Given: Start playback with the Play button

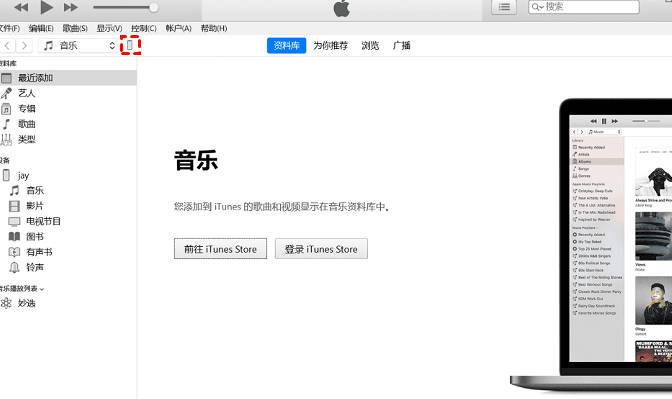Looking at the screenshot, I should pos(46,7).
